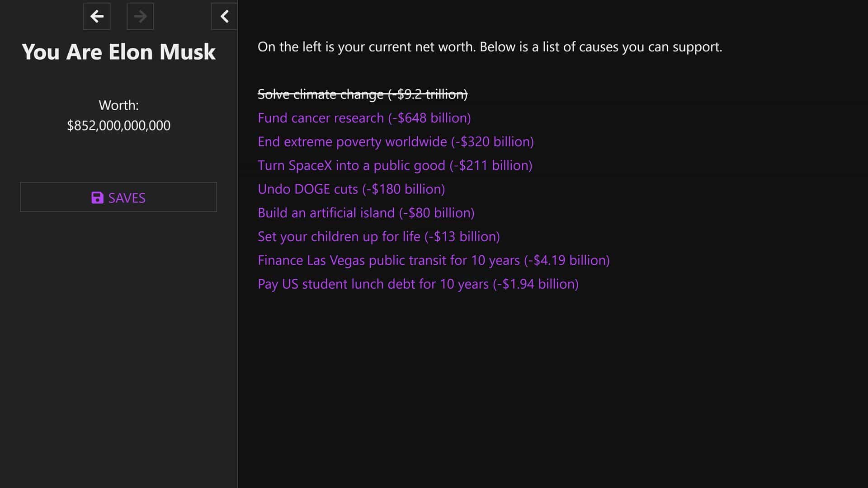Screen dimensions: 868x488
Task: Collapse the sidebar with the chevron icon
Action: tap(224, 16)
